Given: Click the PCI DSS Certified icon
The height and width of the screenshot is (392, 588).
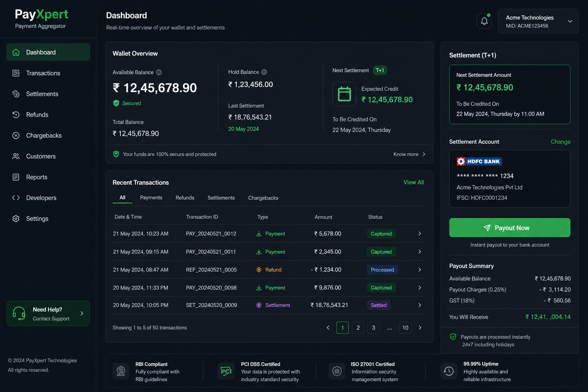Looking at the screenshot, I should coord(226,371).
